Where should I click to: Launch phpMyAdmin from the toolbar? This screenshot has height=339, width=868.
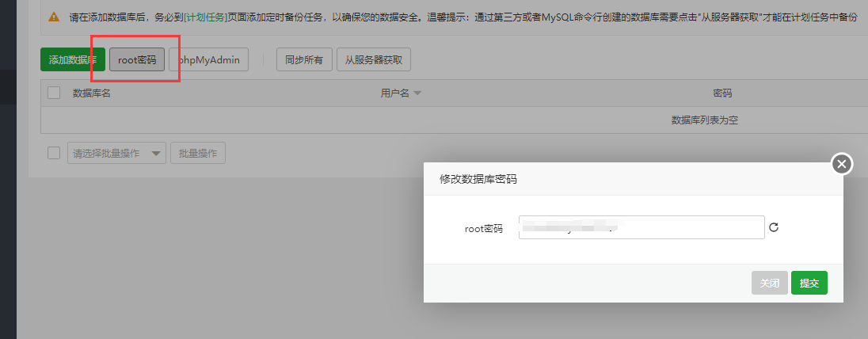tap(209, 59)
